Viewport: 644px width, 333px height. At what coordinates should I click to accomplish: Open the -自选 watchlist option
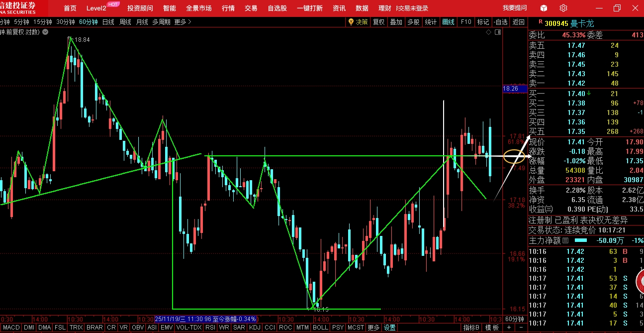pyautogui.click(x=501, y=22)
